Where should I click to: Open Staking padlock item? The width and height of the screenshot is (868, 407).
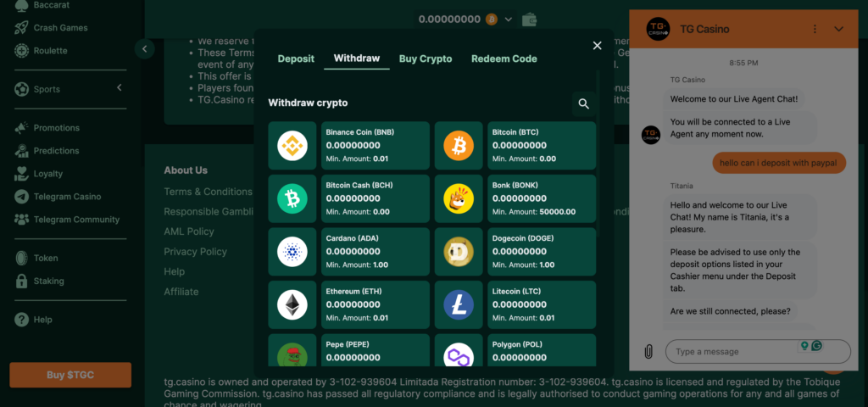coord(39,281)
